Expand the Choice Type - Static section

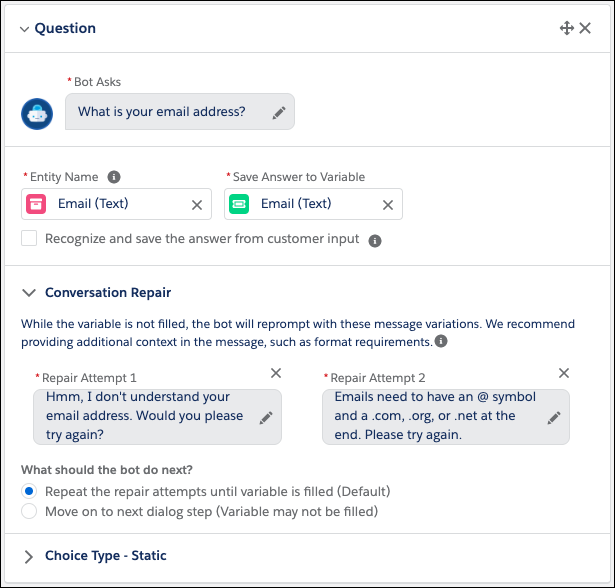tap(28, 556)
